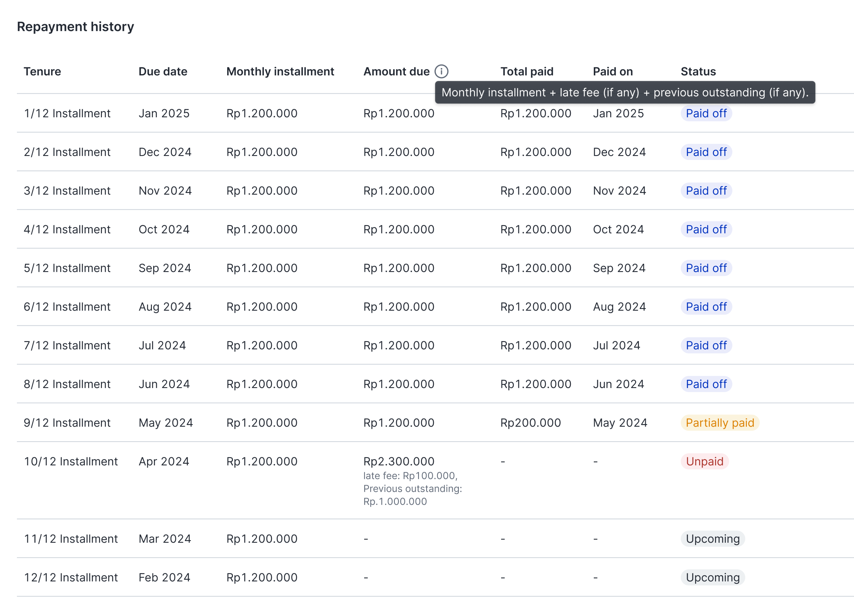Click the Partially paid status badge
Viewport: 854px width, 616px height.
(x=719, y=423)
